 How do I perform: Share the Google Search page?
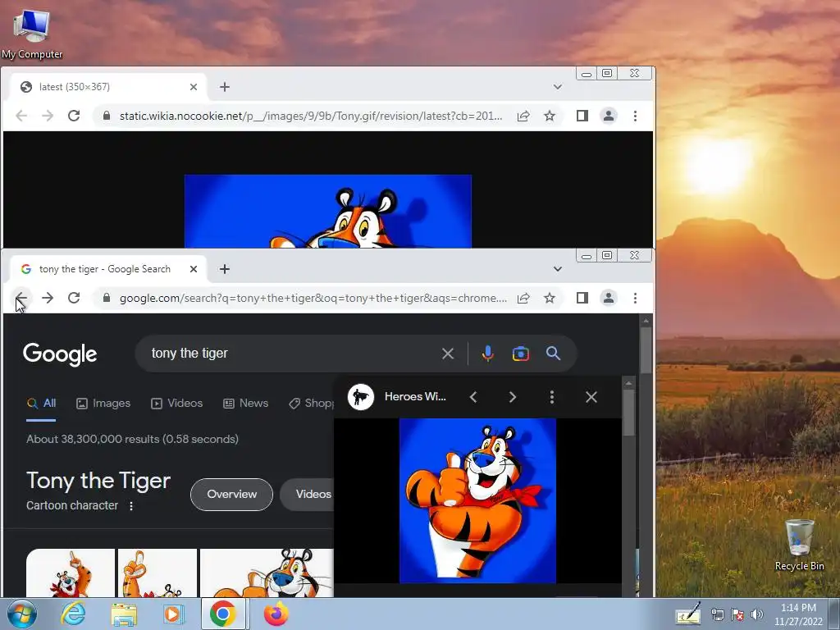[523, 298]
